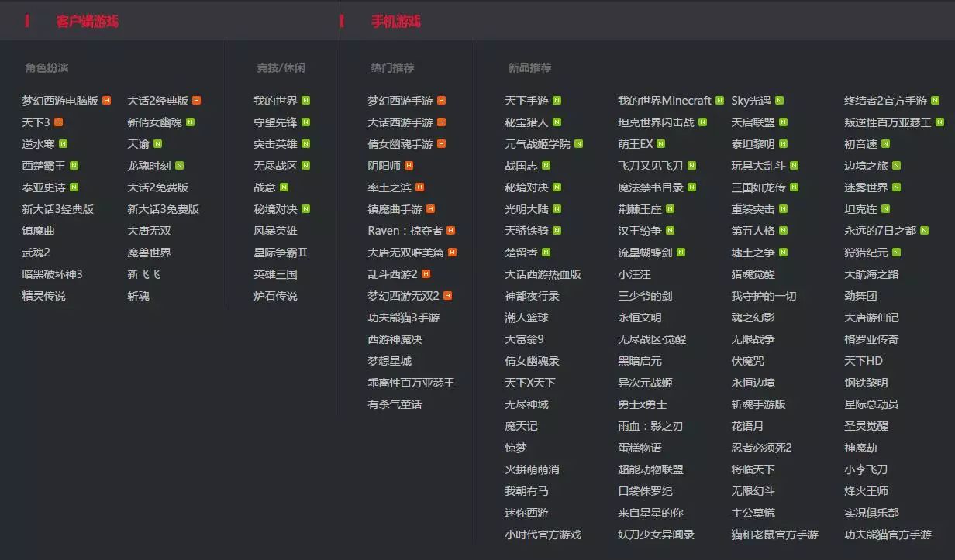This screenshot has height=560, width=955.
Task: Click the 英雄三国 link
Action: 275,274
